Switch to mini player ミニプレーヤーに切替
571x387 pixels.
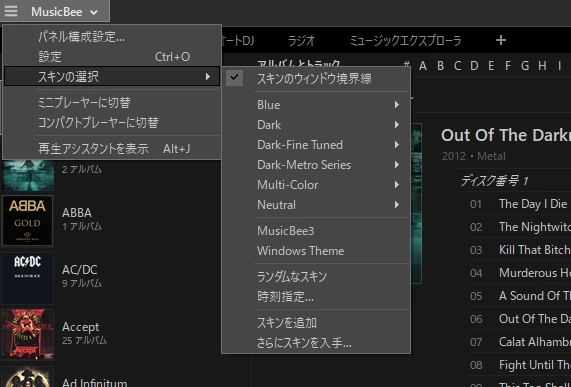(x=111, y=103)
